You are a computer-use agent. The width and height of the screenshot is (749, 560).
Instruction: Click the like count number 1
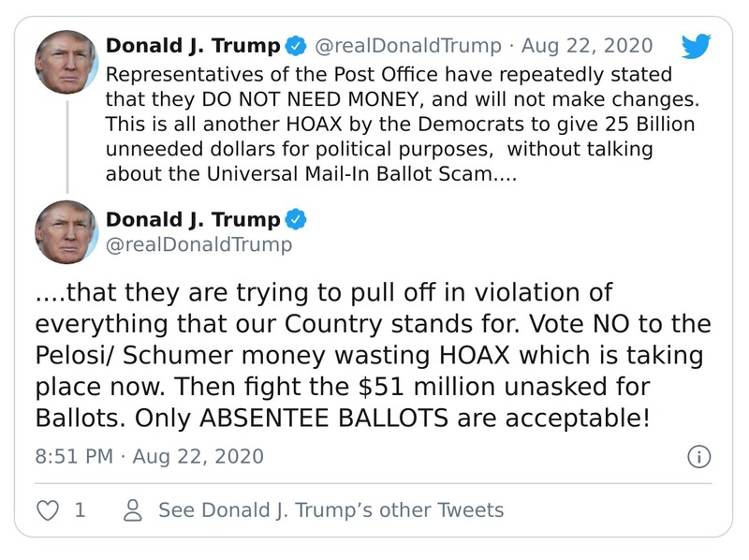[x=80, y=510]
